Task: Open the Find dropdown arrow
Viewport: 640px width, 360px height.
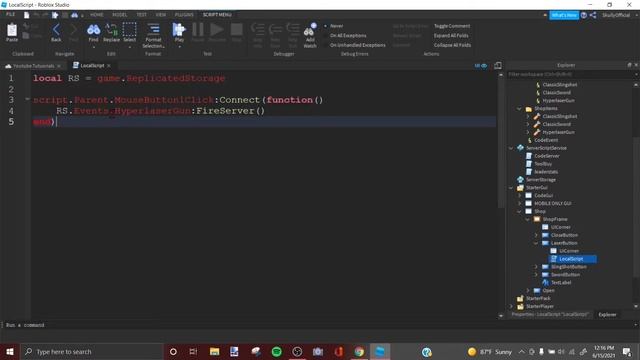Action: (93, 47)
